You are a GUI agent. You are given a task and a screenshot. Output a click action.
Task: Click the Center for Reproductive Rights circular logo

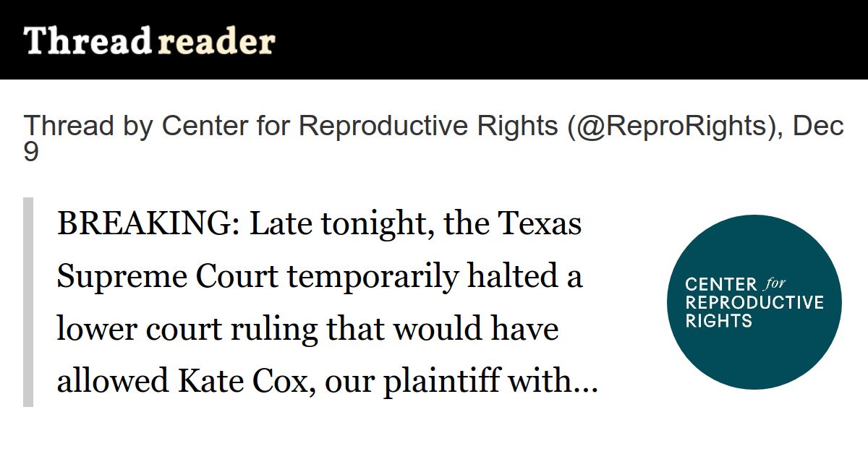(754, 302)
